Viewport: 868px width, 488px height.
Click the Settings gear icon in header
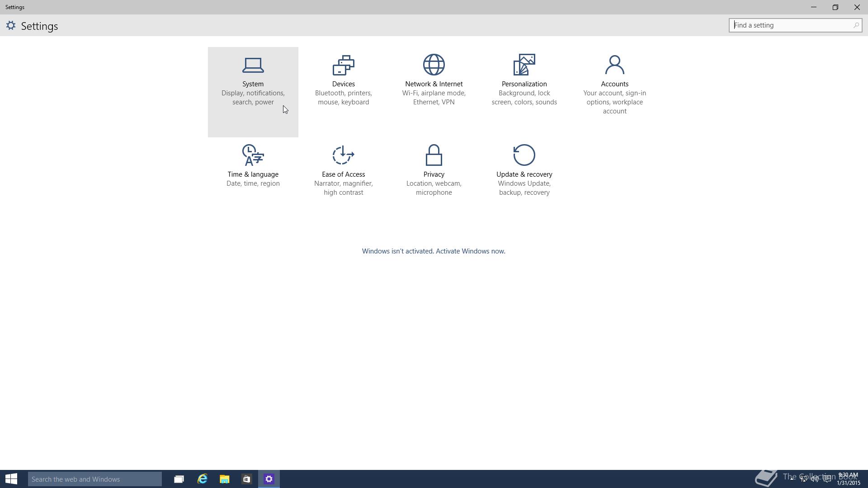pos(11,26)
